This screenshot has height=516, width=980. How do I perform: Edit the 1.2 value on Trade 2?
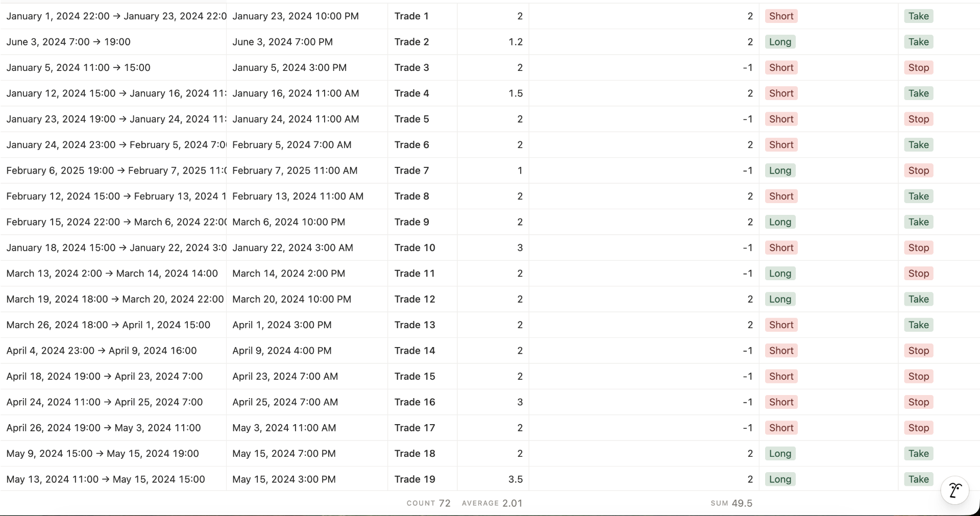click(516, 42)
